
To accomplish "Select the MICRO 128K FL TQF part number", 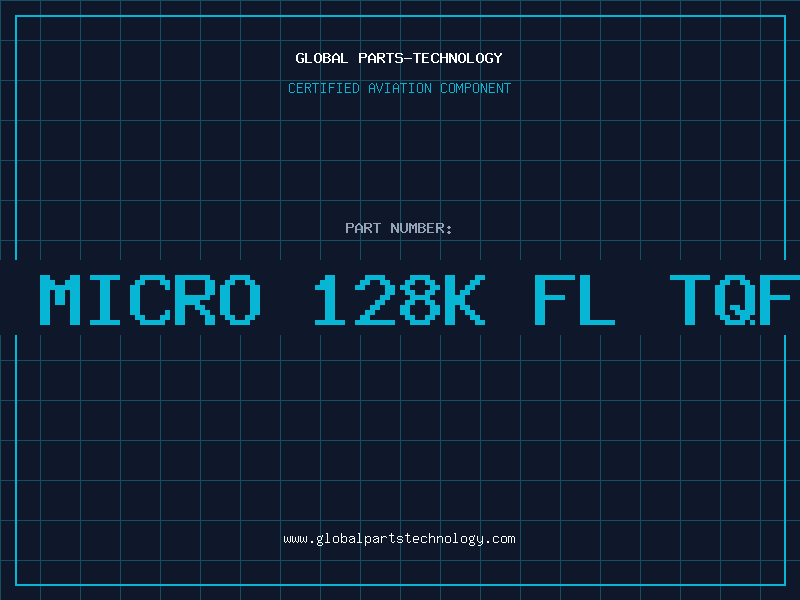I will pyautogui.click(x=419, y=299).
